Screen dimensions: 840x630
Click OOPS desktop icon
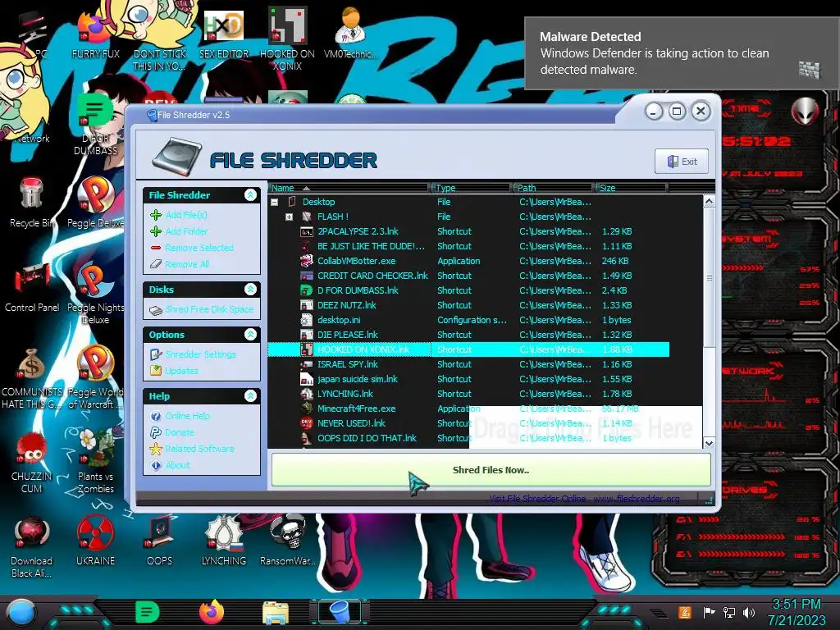[160, 541]
